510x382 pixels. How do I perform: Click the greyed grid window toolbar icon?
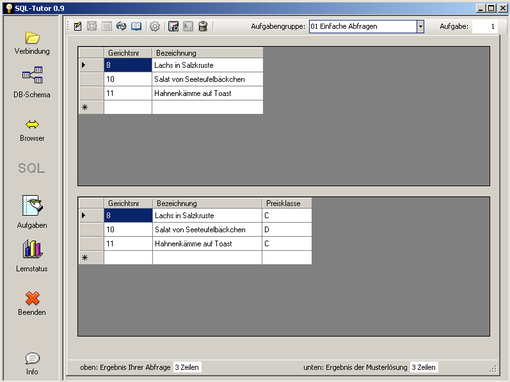[107, 26]
